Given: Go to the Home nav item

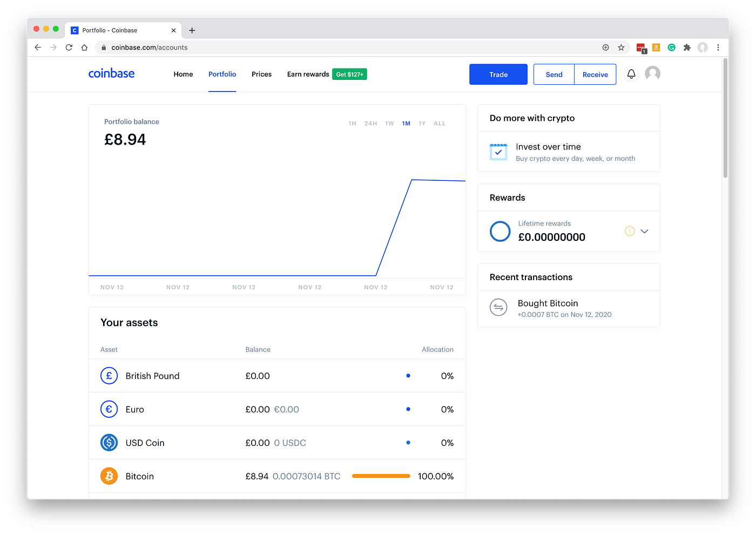Looking at the screenshot, I should (x=183, y=74).
